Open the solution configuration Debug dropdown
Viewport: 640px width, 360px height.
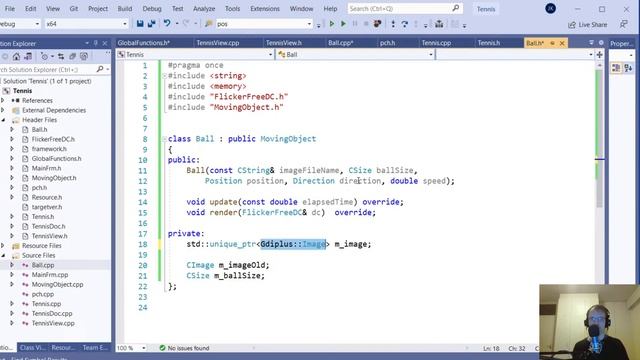[37, 24]
